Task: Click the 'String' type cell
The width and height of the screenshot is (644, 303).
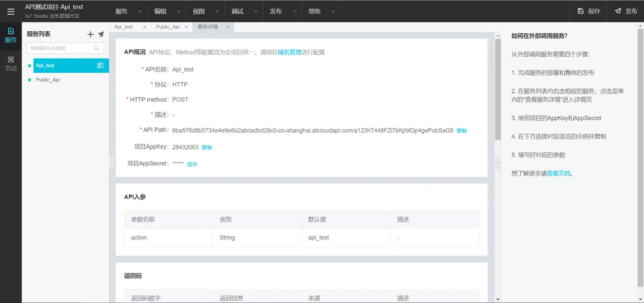Action: [257, 238]
